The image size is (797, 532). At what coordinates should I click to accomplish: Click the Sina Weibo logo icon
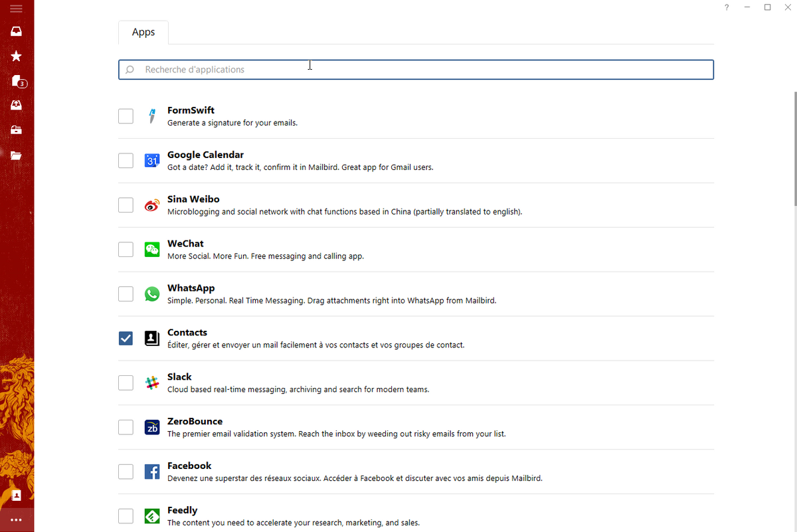152,205
